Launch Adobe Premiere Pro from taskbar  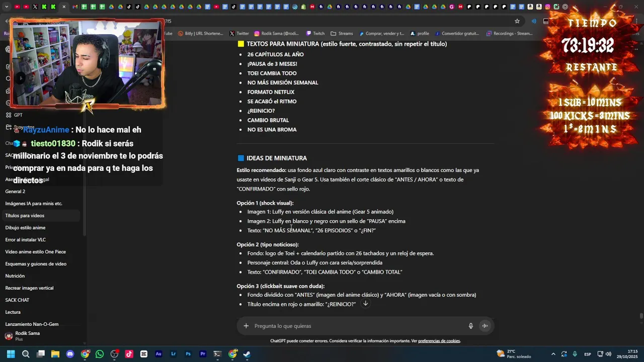pos(203,354)
